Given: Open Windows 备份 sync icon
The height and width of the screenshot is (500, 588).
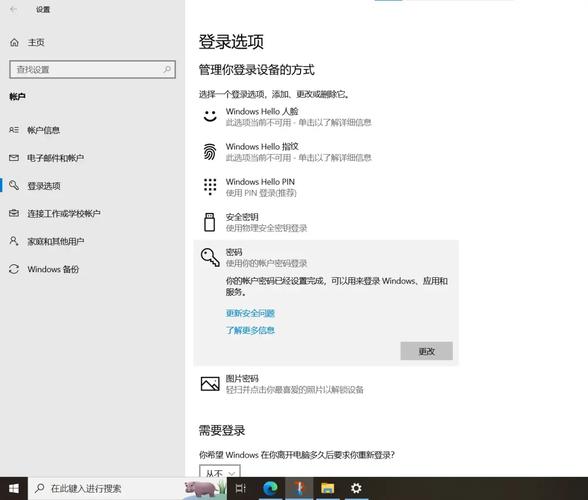Looking at the screenshot, I should [x=14, y=269].
